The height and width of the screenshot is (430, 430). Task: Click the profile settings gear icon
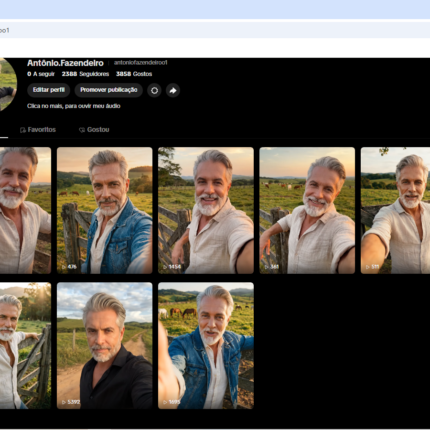(154, 90)
